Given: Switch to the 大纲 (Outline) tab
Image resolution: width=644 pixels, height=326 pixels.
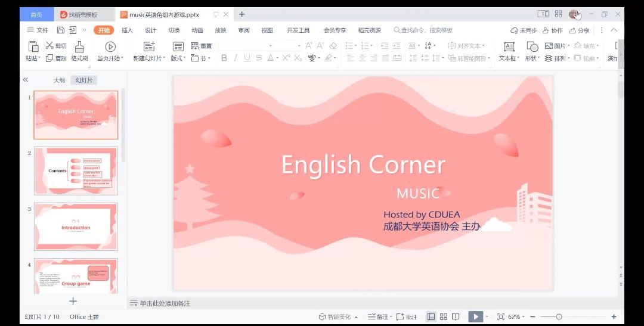Looking at the screenshot, I should pos(59,80).
